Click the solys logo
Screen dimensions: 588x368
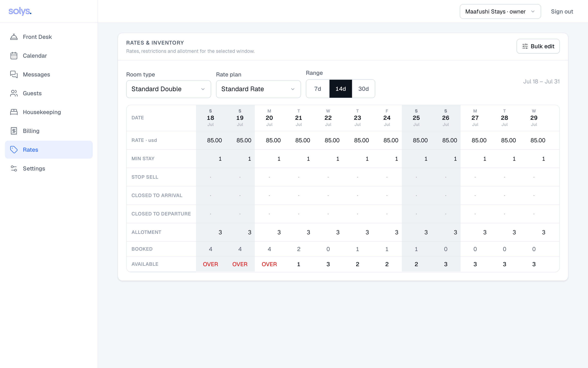[20, 11]
